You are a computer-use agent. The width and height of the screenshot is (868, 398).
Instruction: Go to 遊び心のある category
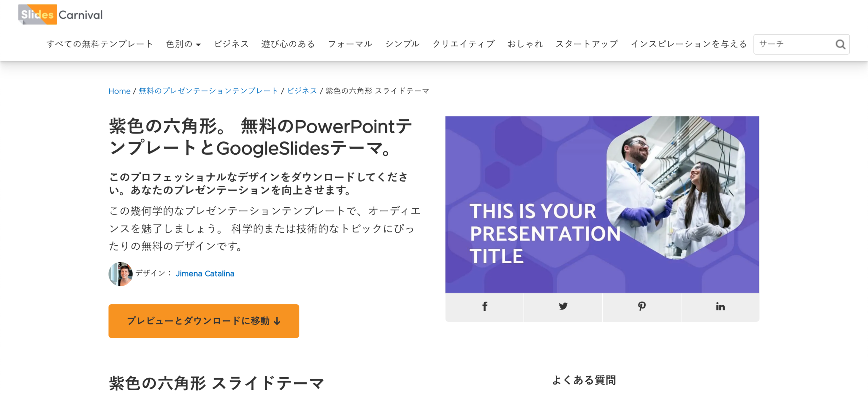point(288,44)
